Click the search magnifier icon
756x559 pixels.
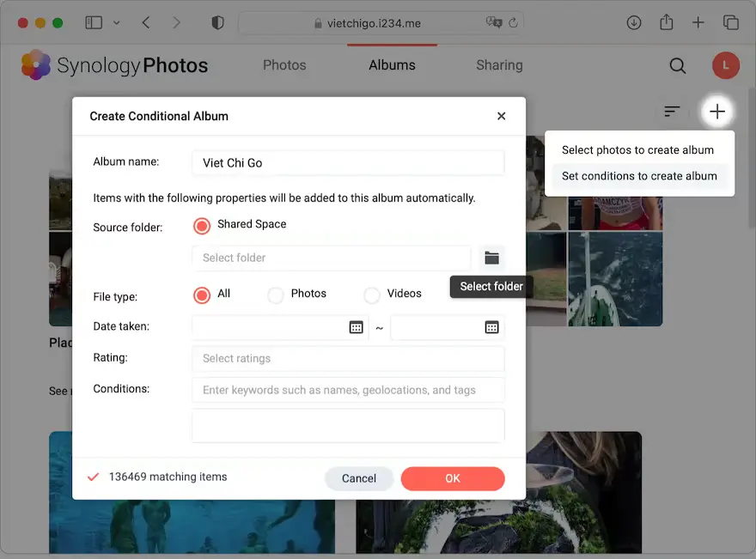pos(678,65)
